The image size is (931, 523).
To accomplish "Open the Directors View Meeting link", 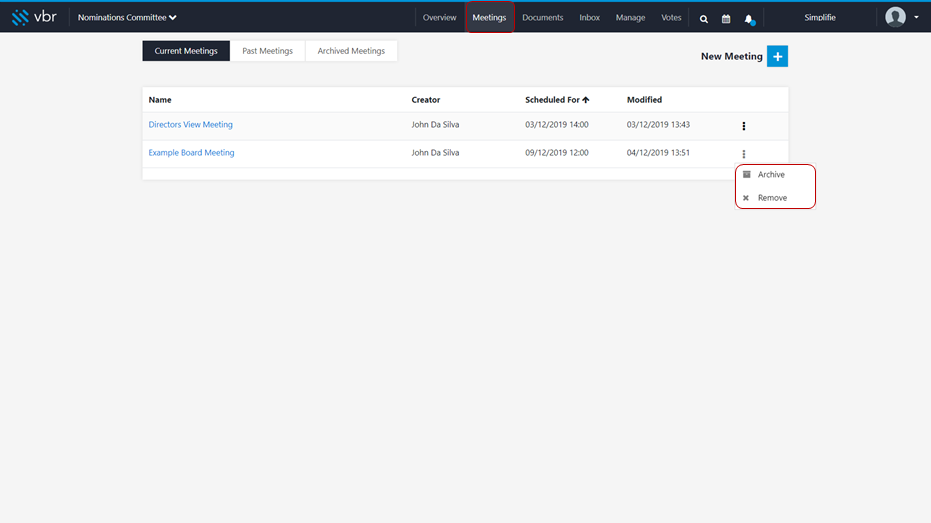I will coord(191,125).
